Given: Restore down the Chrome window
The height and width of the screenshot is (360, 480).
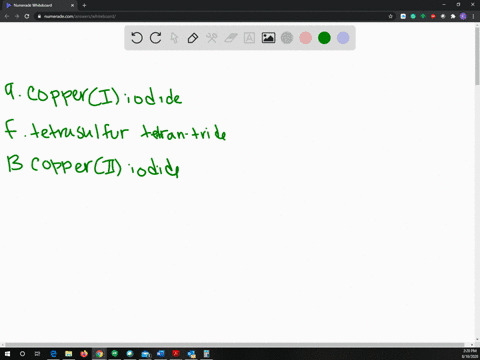Looking at the screenshot, I should pyautogui.click(x=458, y=5).
